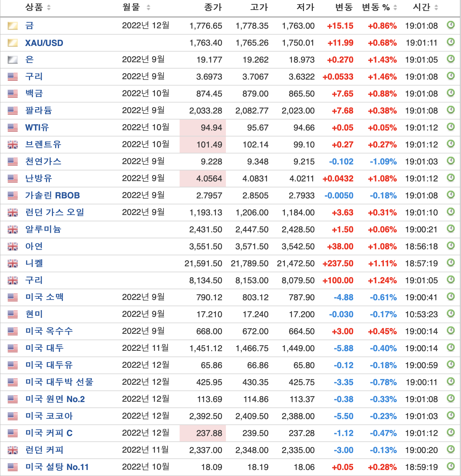Open the 난방유 link
The width and height of the screenshot is (461, 476).
point(39,178)
